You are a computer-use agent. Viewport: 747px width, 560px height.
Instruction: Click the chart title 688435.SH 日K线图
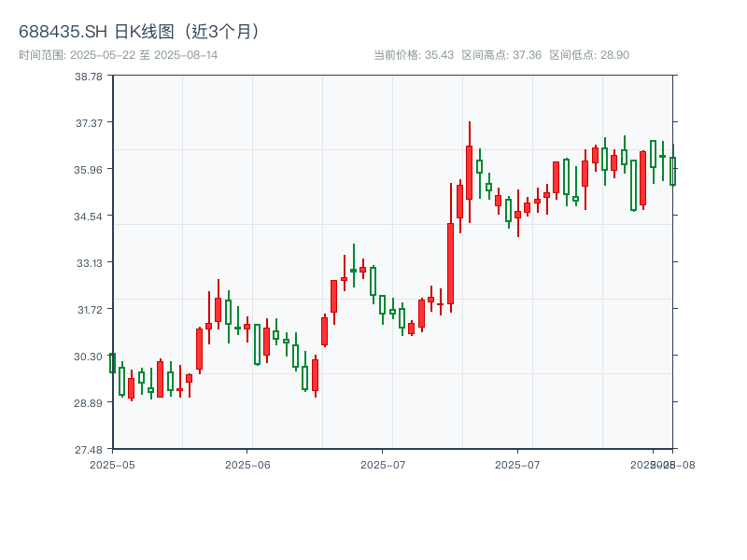140,31
